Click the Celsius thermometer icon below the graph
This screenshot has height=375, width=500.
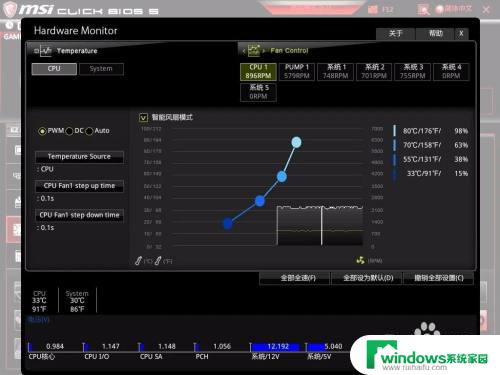tap(138, 261)
